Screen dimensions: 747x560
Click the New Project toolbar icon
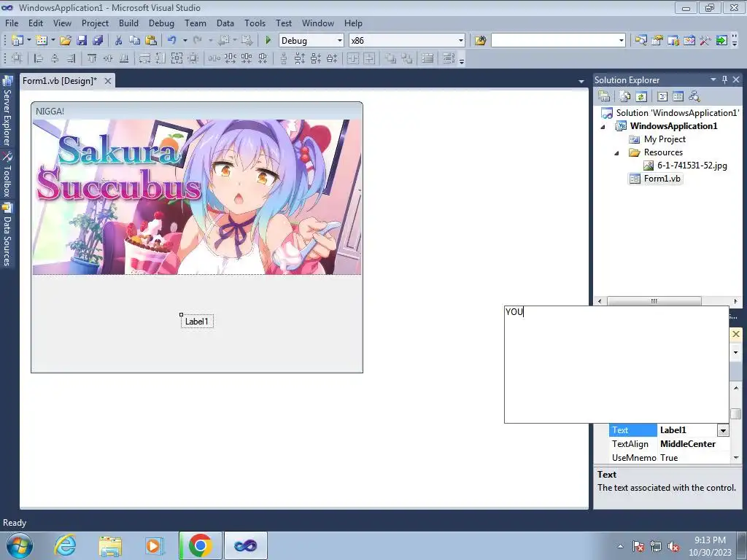(18, 41)
